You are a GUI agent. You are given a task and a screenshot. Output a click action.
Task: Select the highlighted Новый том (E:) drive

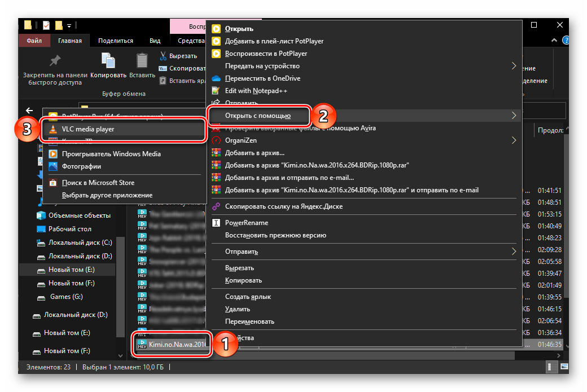tap(66, 270)
